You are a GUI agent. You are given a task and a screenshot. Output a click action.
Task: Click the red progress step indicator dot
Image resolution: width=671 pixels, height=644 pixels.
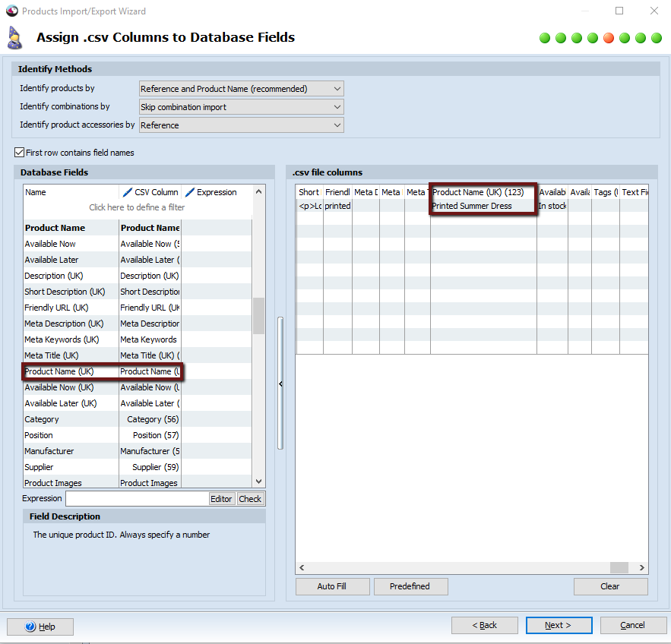tap(609, 38)
